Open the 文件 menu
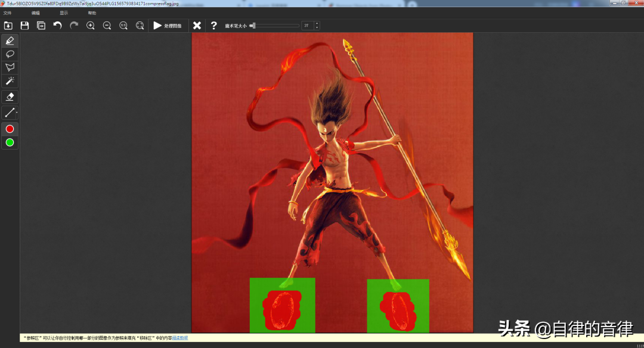644x348 pixels. (7, 13)
